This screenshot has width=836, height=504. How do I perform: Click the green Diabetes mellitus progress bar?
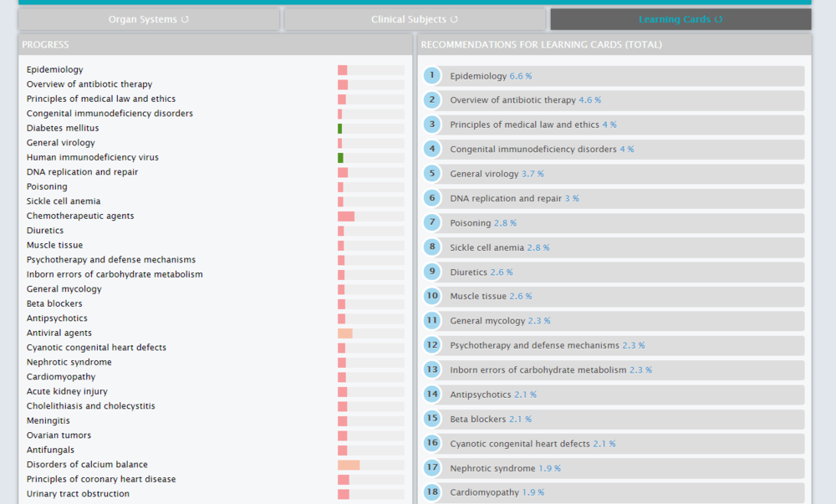click(x=370, y=129)
